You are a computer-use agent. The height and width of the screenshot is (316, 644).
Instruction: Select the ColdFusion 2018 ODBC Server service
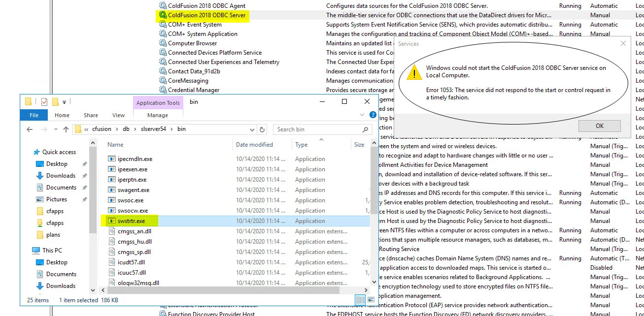click(x=207, y=15)
